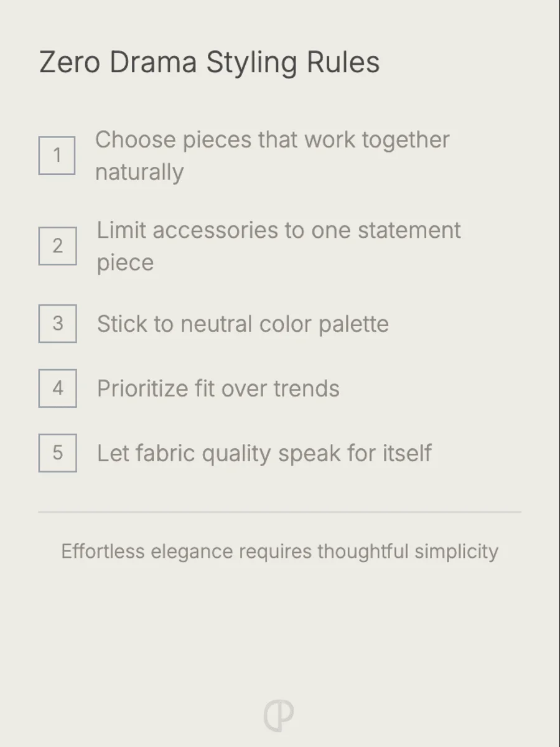Click the logo icon at the bottom
Viewport: 560px width, 747px height.
click(x=279, y=716)
